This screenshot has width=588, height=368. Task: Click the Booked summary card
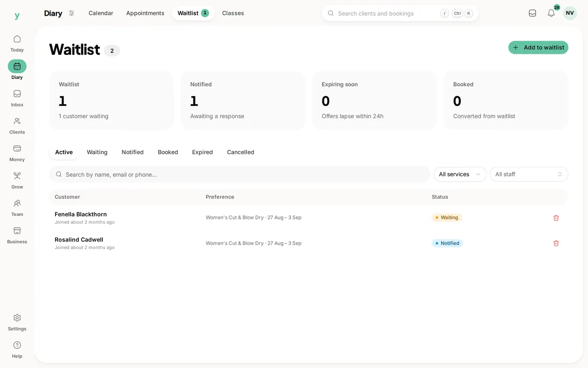point(506,101)
